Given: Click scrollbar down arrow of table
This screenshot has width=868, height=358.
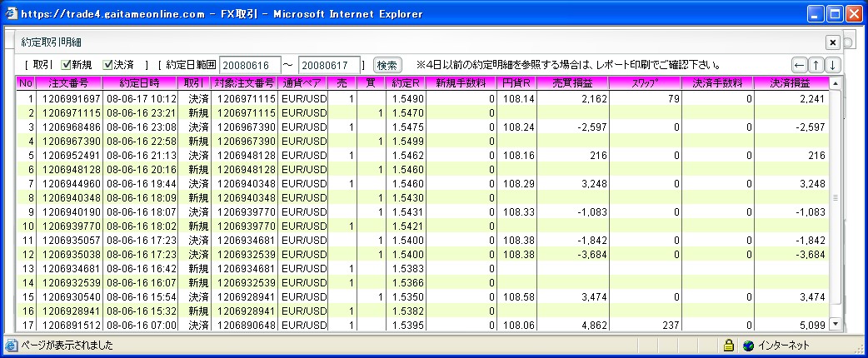Looking at the screenshot, I should click(x=836, y=324).
